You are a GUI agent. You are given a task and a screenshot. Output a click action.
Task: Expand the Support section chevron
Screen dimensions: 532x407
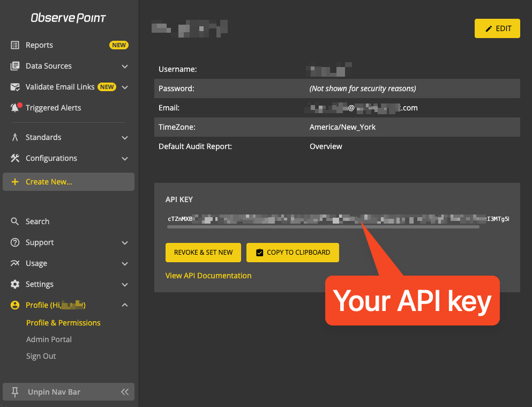(x=125, y=243)
